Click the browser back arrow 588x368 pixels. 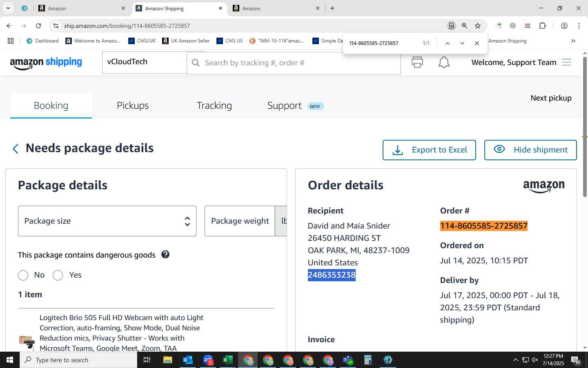9,26
